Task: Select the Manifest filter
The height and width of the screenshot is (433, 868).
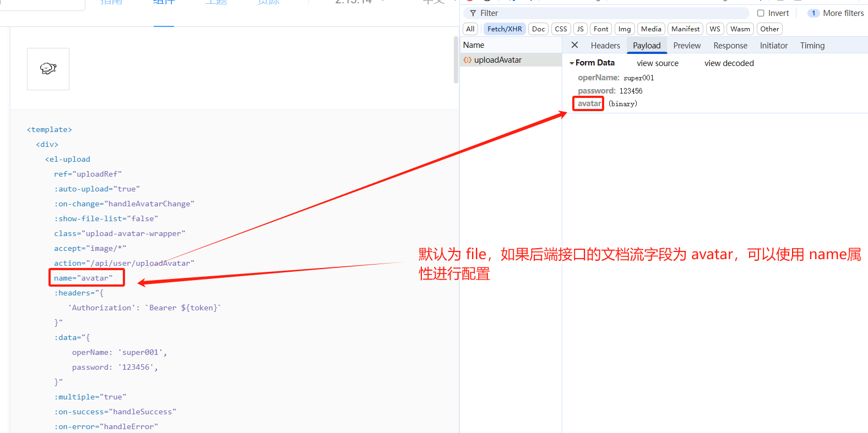Action: point(686,29)
